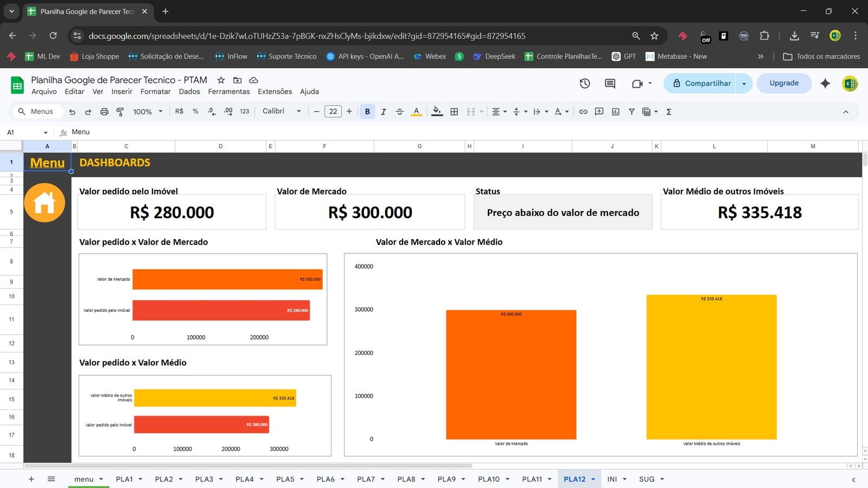Screen dimensions: 868x488
Task: Apply currency format with the R$ icon
Action: coord(179,111)
